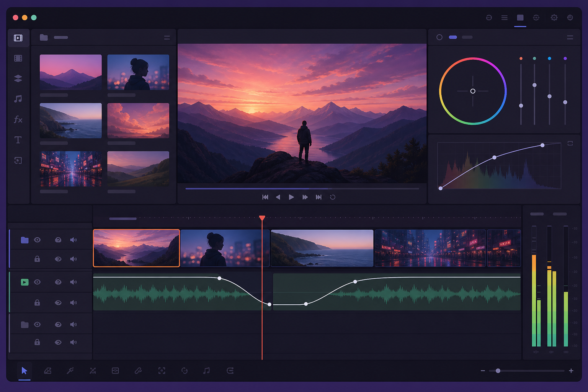
Task: Select the focus brackets tool in bottom toolbar
Action: 162,371
